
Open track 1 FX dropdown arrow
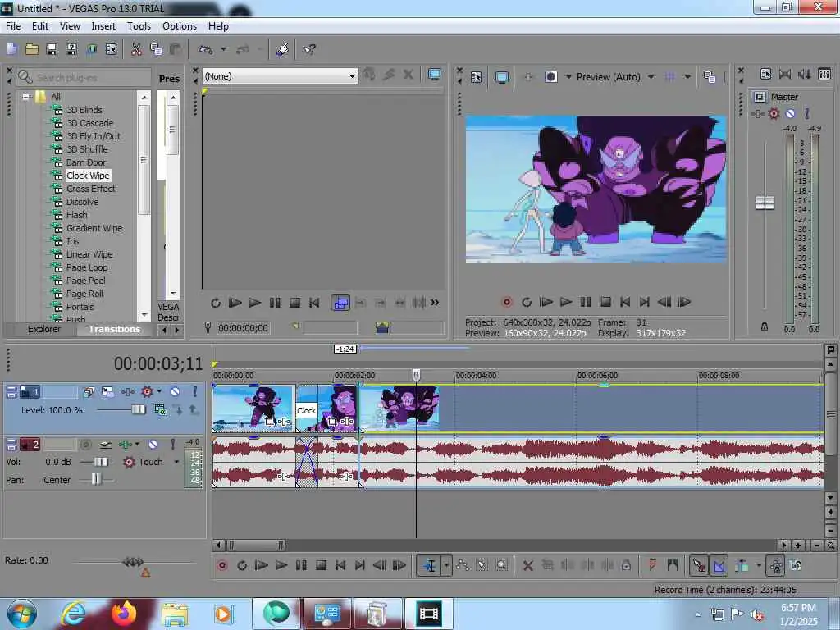[159, 391]
